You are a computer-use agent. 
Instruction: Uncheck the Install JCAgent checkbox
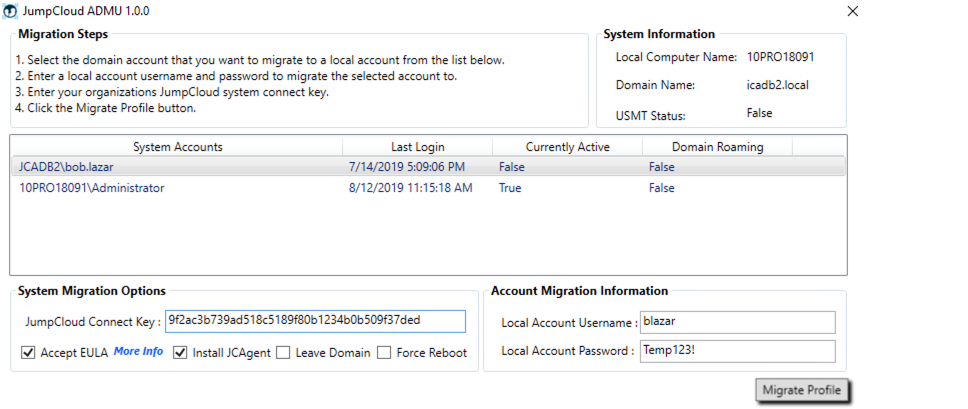[180, 353]
